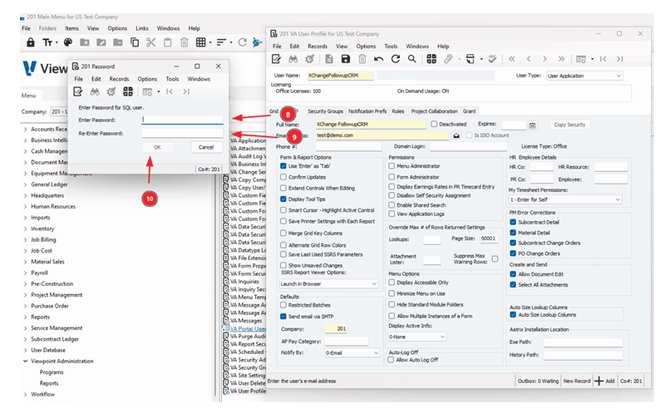
Task: Click the lock icon in Main Menu toolbar
Action: (30, 42)
